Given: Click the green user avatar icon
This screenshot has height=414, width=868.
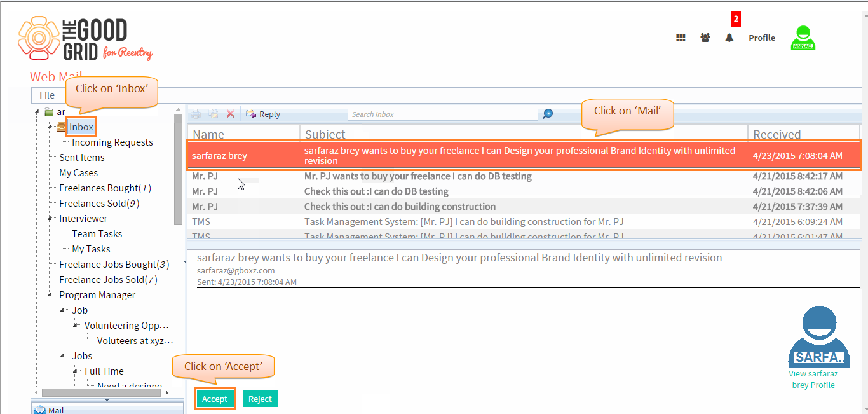Looking at the screenshot, I should (803, 38).
